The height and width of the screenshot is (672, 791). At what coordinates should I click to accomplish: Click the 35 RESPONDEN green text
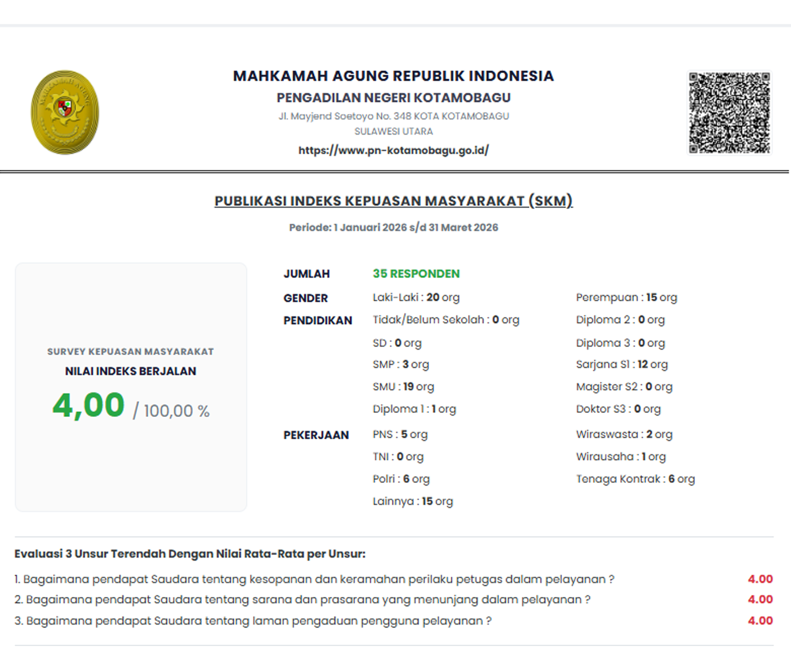[416, 274]
